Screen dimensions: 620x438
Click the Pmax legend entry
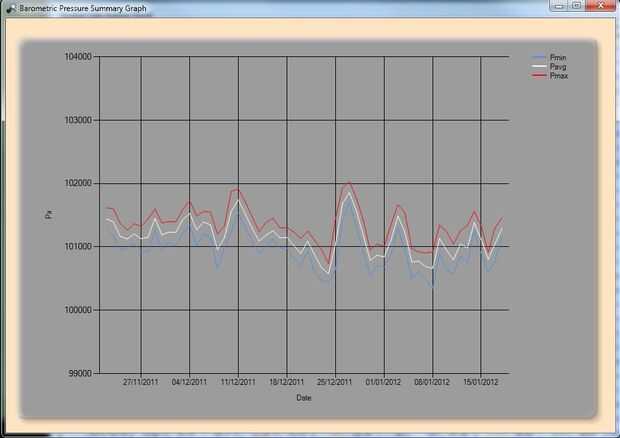coord(550,76)
